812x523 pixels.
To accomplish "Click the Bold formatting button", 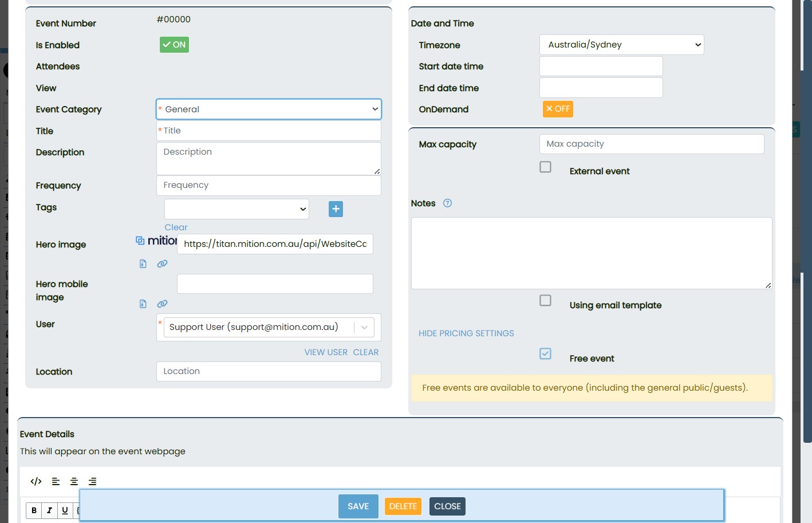I will point(34,510).
